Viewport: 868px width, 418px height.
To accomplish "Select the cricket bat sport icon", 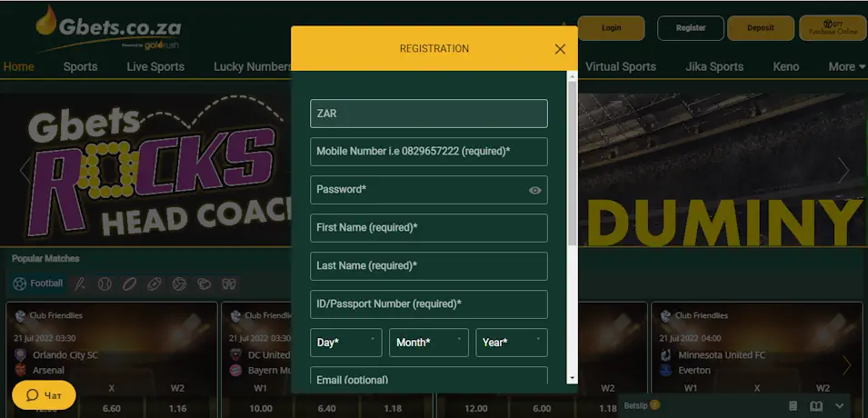I will click(x=80, y=284).
